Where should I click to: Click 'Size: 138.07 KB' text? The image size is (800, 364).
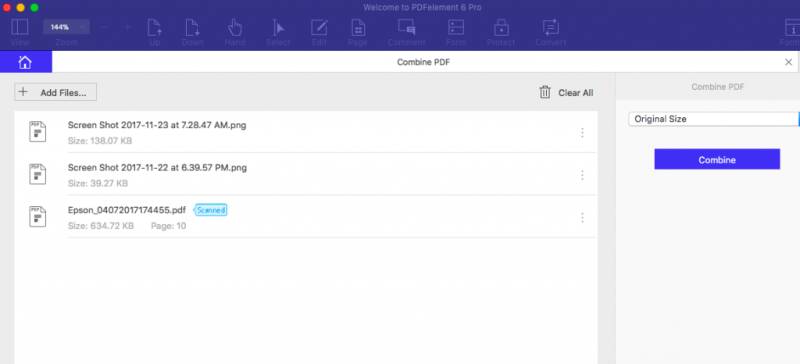[x=100, y=140]
